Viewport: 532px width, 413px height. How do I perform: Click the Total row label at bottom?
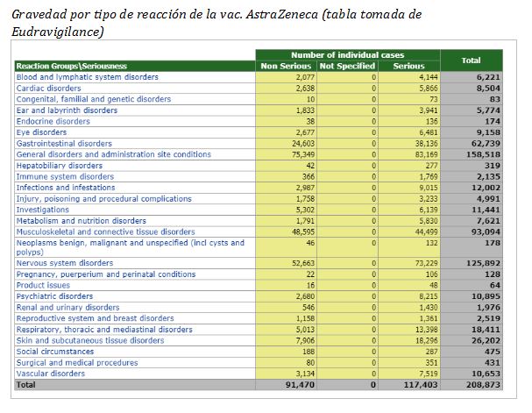pos(26,384)
